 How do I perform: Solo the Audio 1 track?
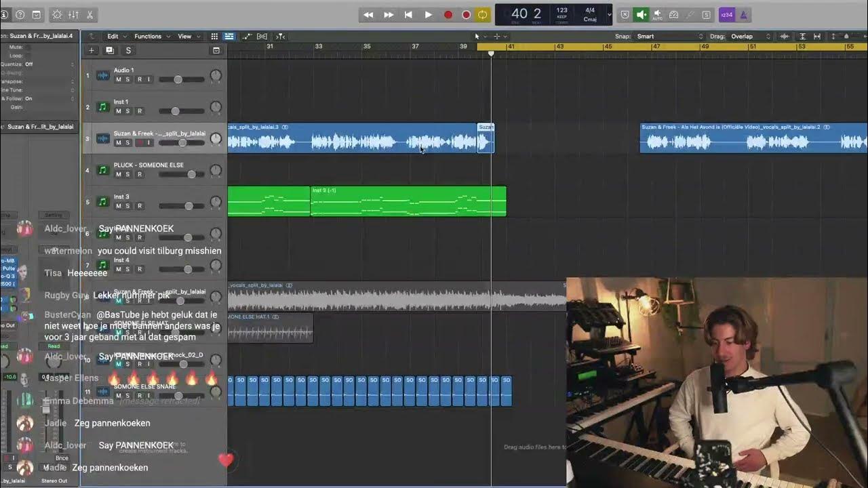coord(127,79)
